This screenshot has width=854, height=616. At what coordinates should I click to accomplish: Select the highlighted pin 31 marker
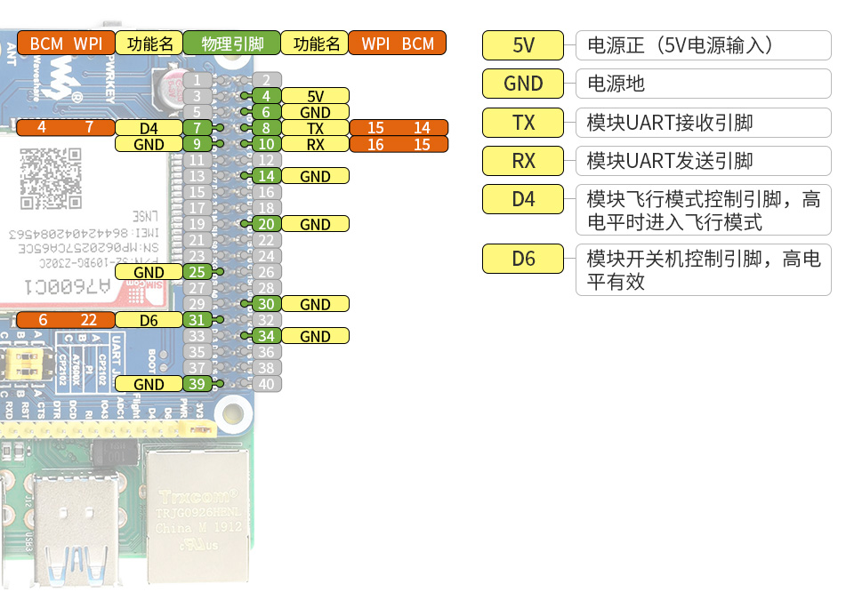click(x=197, y=320)
